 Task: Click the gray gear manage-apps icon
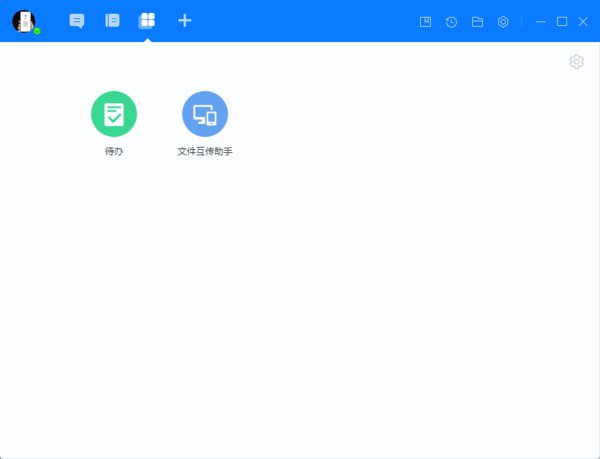pos(576,61)
